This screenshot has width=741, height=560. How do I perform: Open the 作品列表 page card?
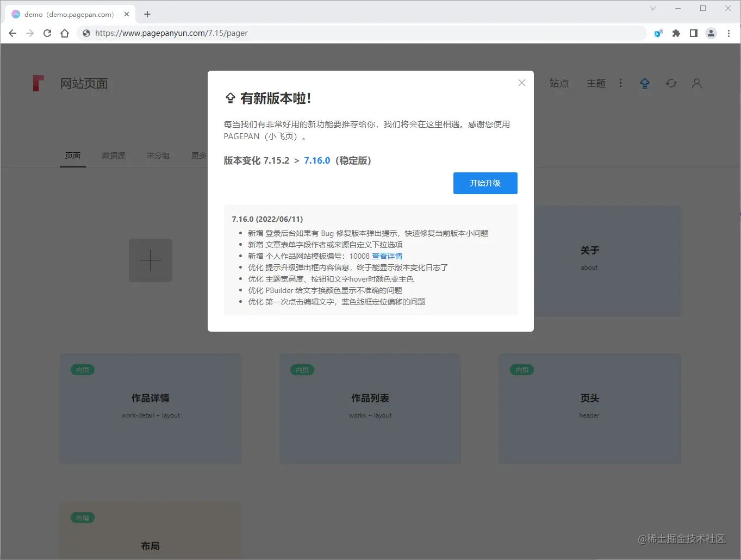coord(370,408)
